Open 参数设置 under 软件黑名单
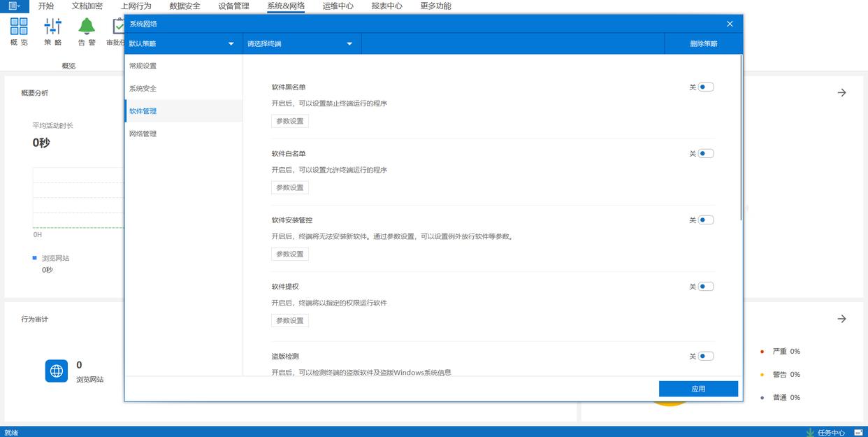 coord(290,121)
